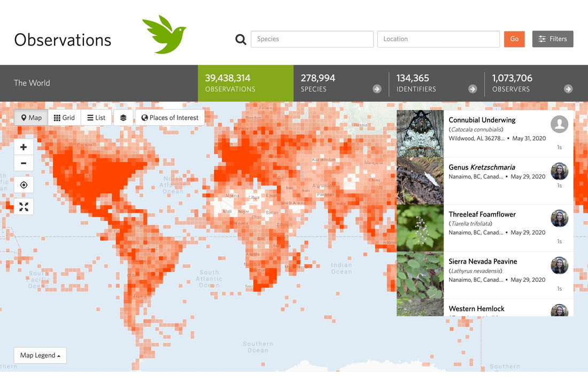Zoom in on the map
The image size is (588, 392).
coord(24,147)
